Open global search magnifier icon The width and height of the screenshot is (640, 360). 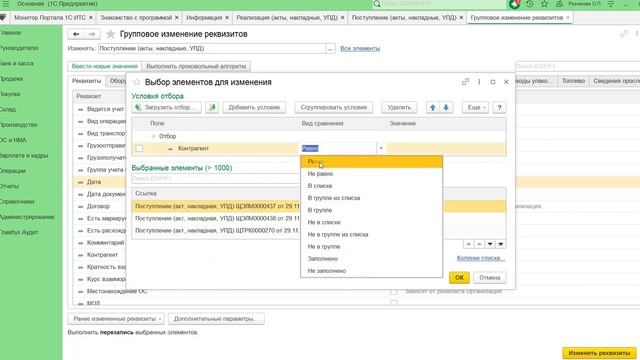377,4
